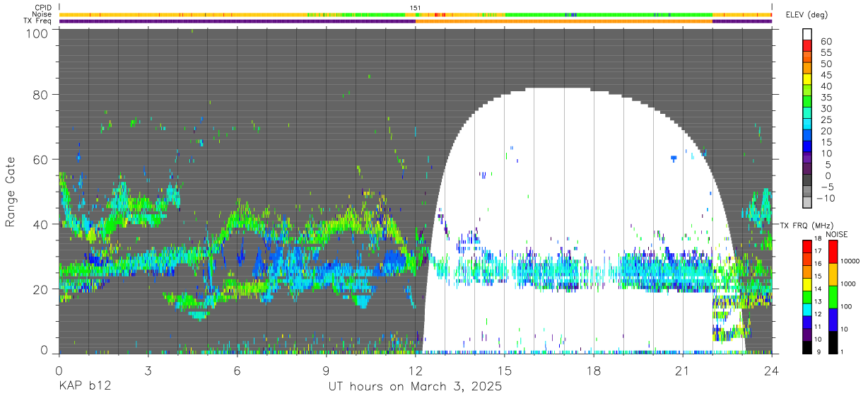Click the 24 tick on UT hours axis

pos(772,371)
